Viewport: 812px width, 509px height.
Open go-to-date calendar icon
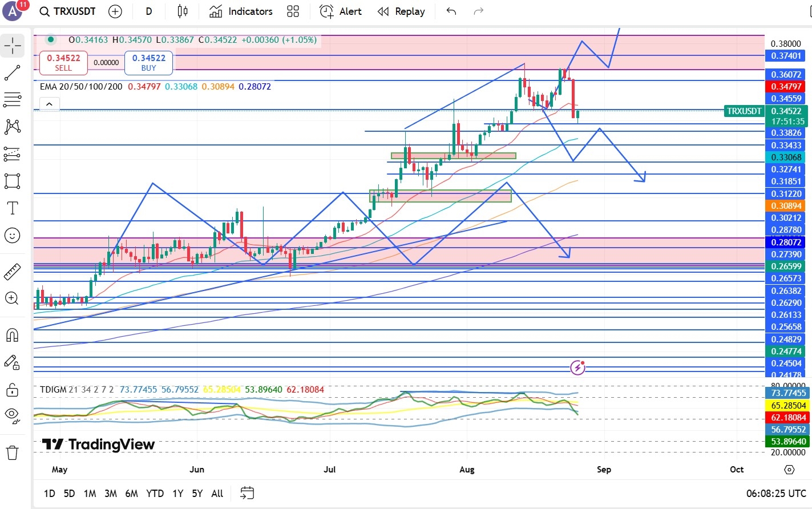click(247, 493)
